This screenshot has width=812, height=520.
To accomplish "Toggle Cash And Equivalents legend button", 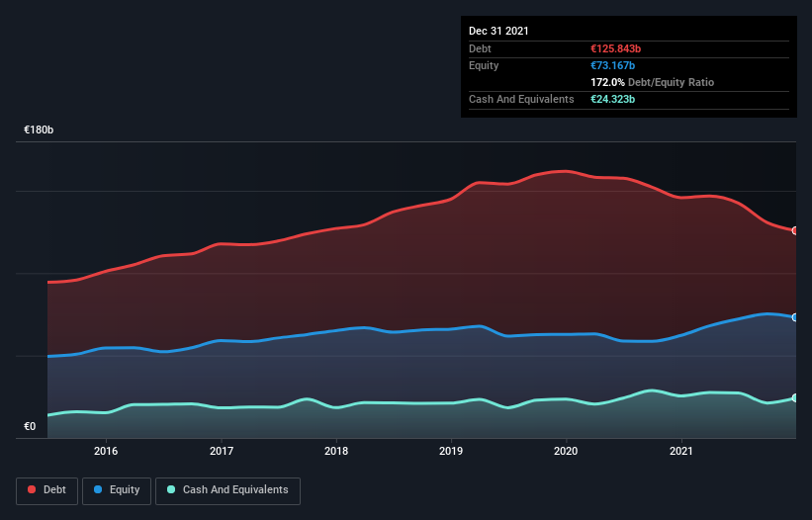I will [227, 490].
